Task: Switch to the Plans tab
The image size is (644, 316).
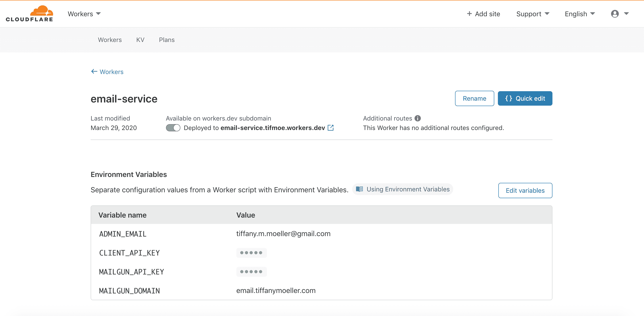Action: (167, 40)
